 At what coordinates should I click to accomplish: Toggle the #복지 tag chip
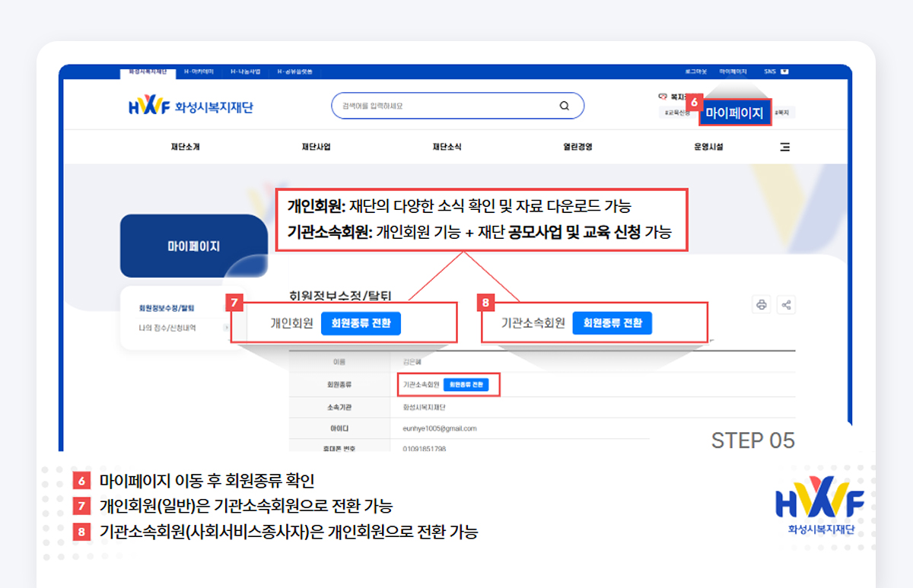coord(781,112)
